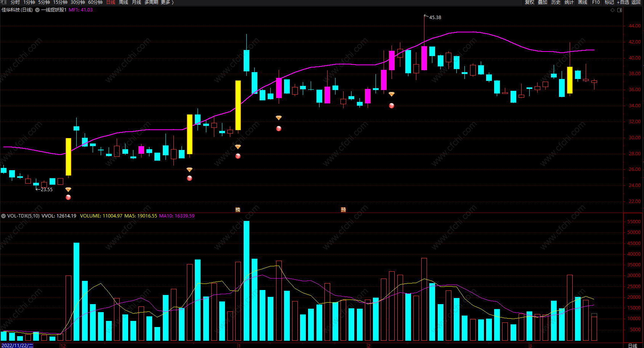The image size is (644, 348).
Task: Click the VOLUME: 11004.97 value
Action: 101,216
